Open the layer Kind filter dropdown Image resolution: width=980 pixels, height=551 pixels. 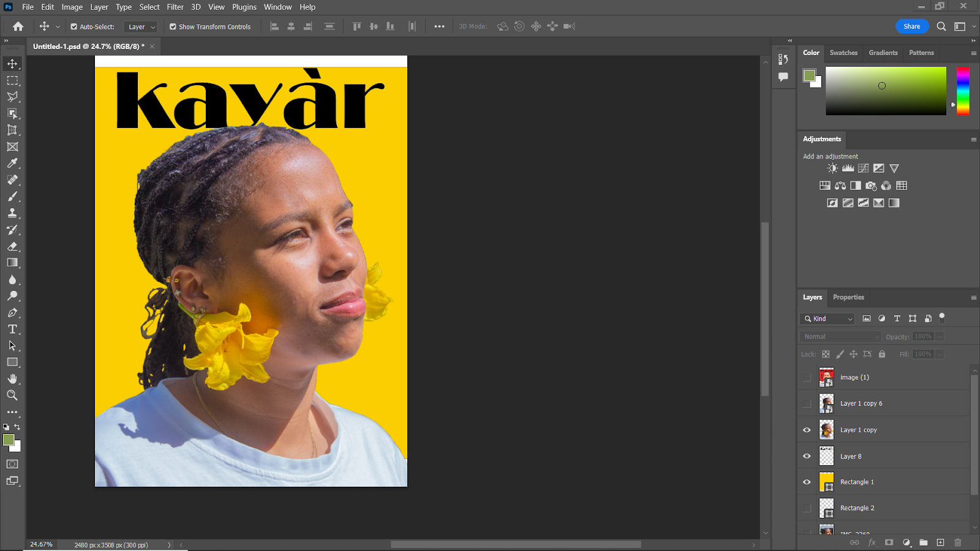(827, 318)
